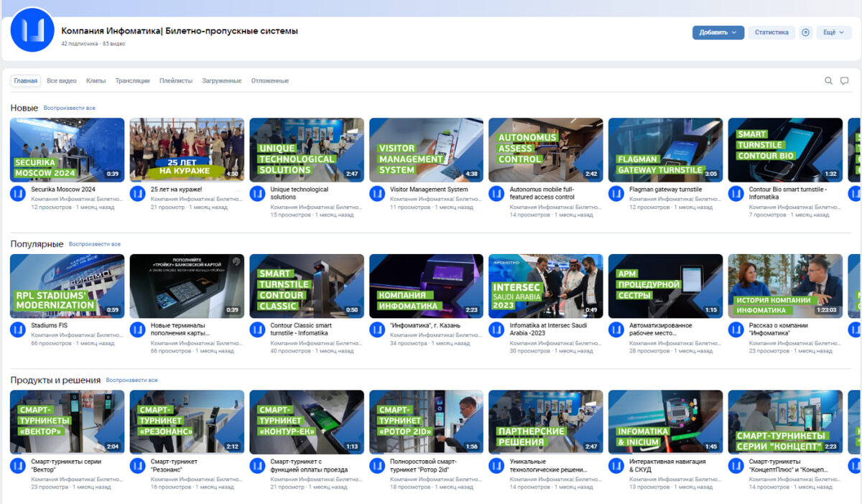Viewport: 862px width, 504px height.
Task: Open the История компании Инфоматика thumbnail
Action: click(785, 286)
